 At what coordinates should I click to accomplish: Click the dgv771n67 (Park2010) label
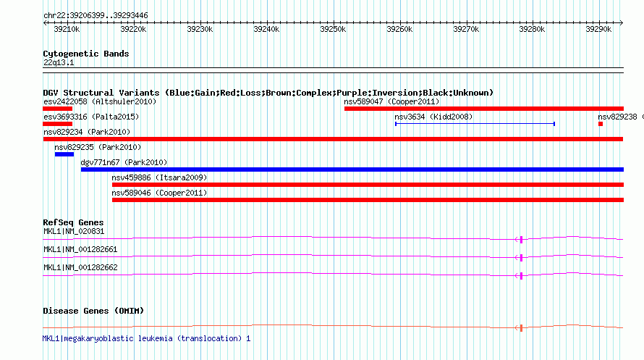[x=124, y=162]
